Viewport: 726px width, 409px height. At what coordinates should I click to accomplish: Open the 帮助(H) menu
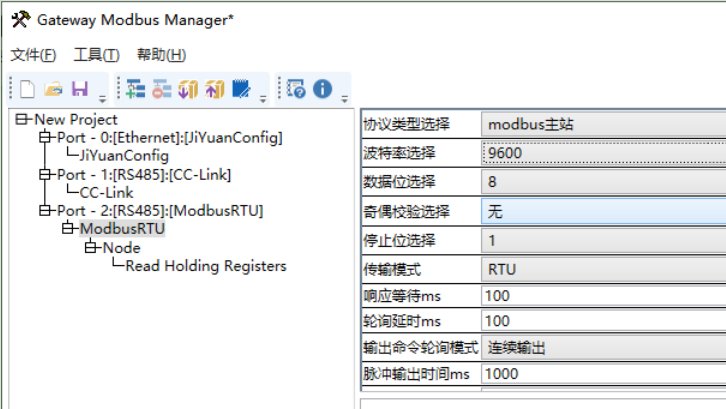[x=161, y=55]
